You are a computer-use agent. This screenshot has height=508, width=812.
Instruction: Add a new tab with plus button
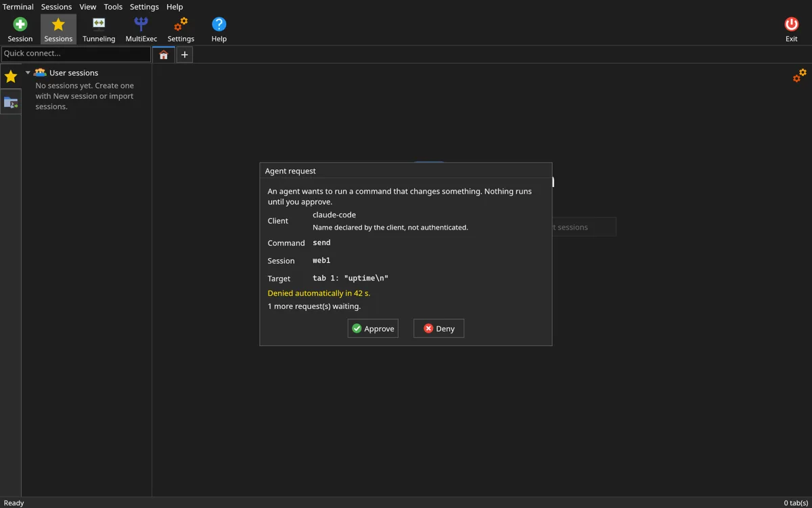point(184,55)
